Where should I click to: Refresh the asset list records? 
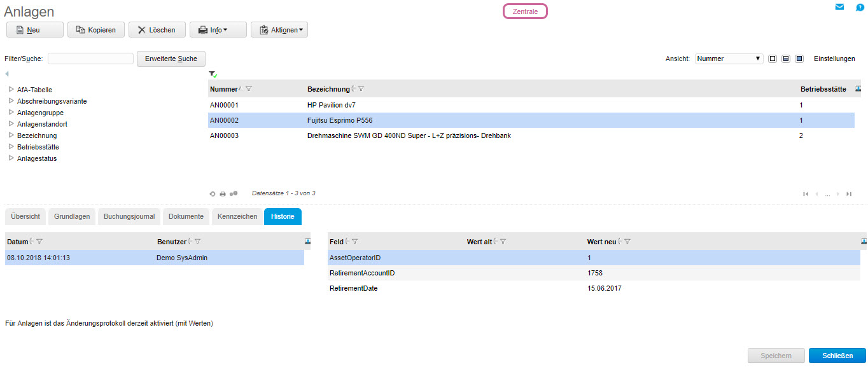(x=213, y=193)
